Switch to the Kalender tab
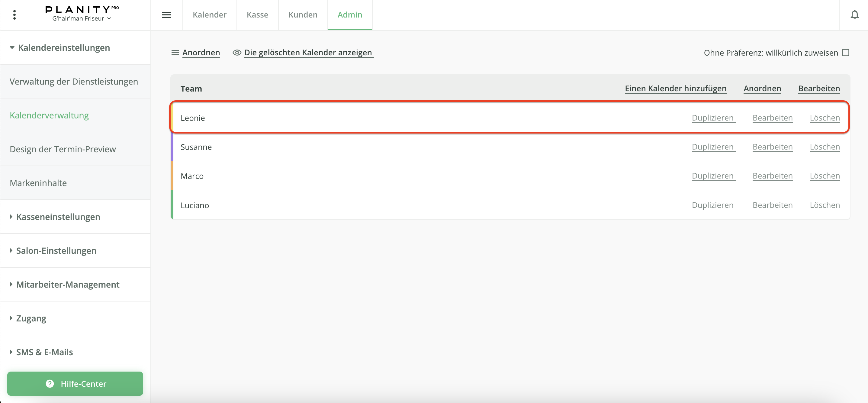868x403 pixels. click(209, 15)
